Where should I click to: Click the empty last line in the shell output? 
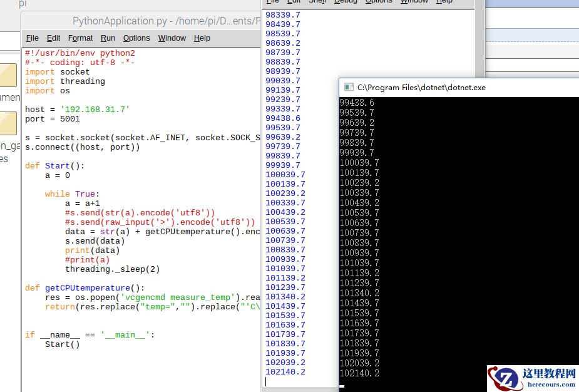(x=300, y=381)
